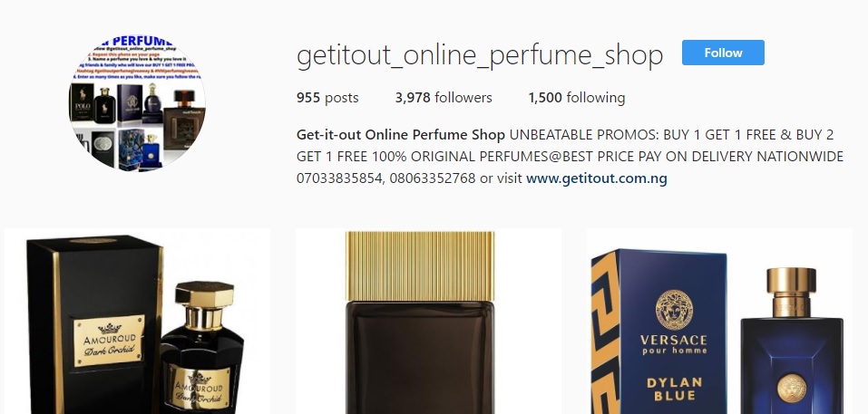Viewport: 868px width, 414px height.
Task: Click the Medusa logo on Versace box
Action: 674,311
